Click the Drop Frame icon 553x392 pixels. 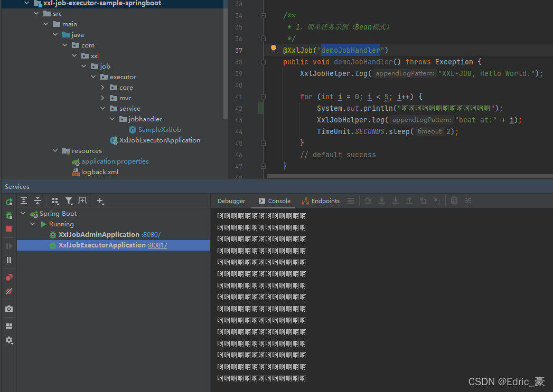point(423,201)
